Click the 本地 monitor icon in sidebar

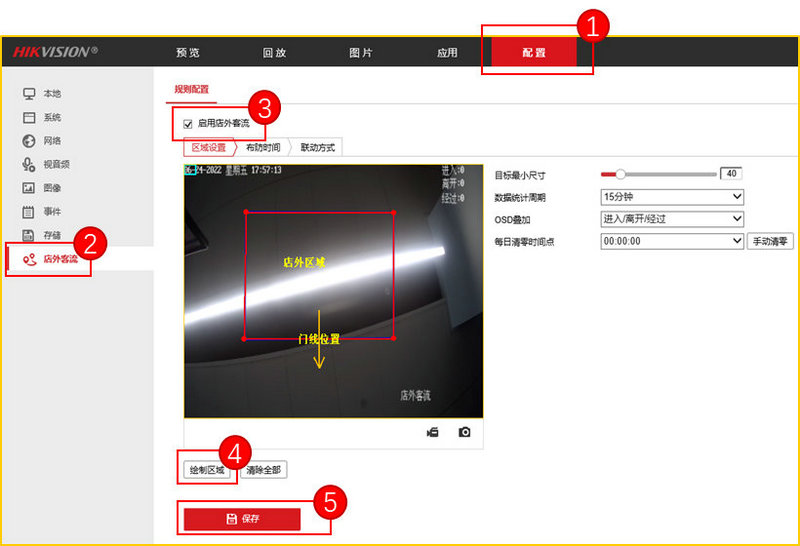[29, 93]
